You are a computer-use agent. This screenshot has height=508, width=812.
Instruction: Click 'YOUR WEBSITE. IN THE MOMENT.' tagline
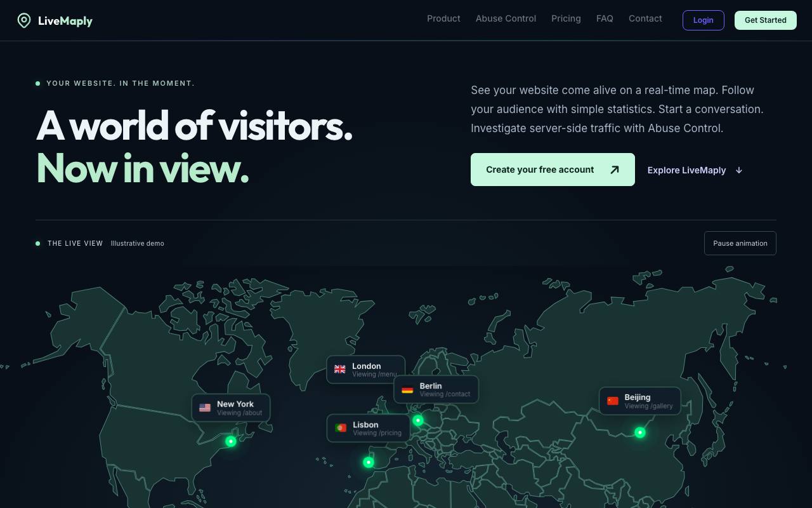click(x=121, y=83)
